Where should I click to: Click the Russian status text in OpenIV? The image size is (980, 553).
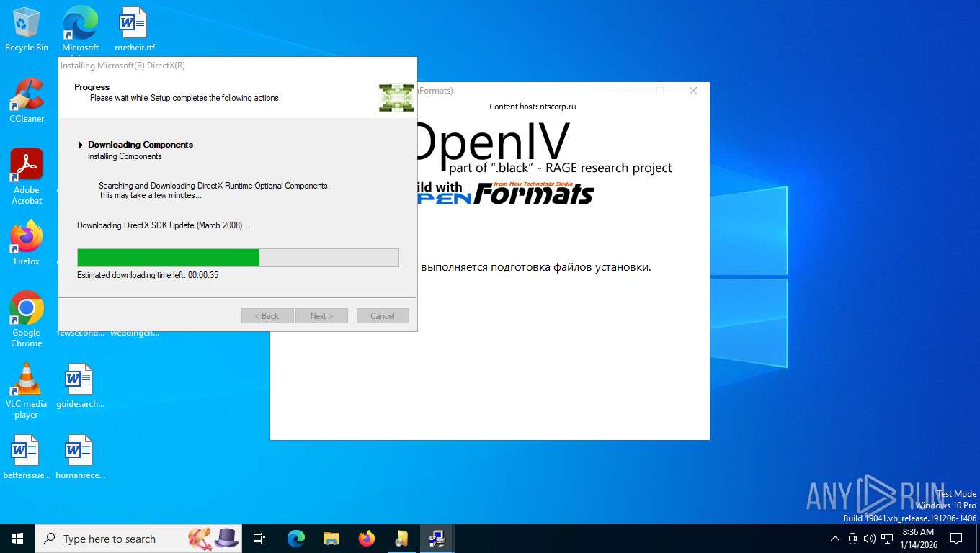(535, 267)
